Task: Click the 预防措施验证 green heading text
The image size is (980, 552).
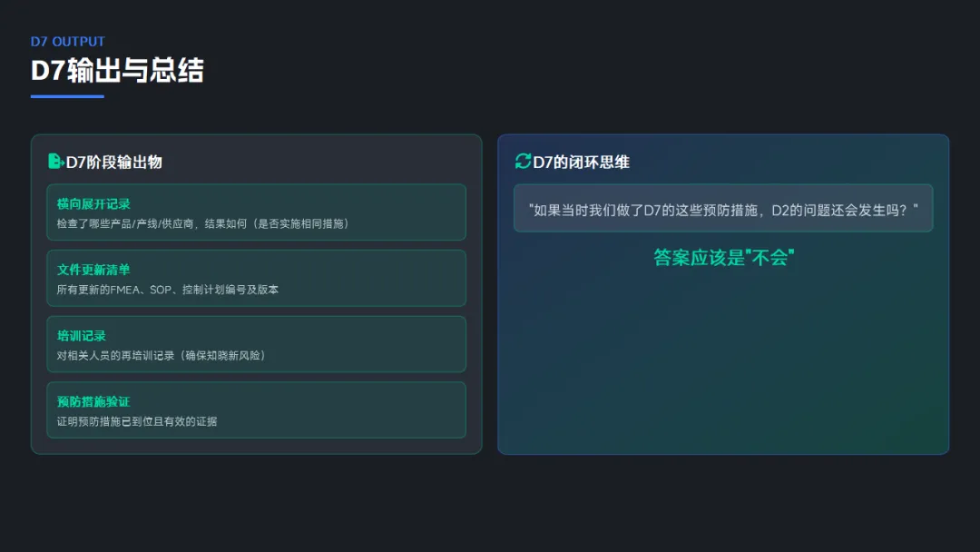Action: (x=93, y=401)
